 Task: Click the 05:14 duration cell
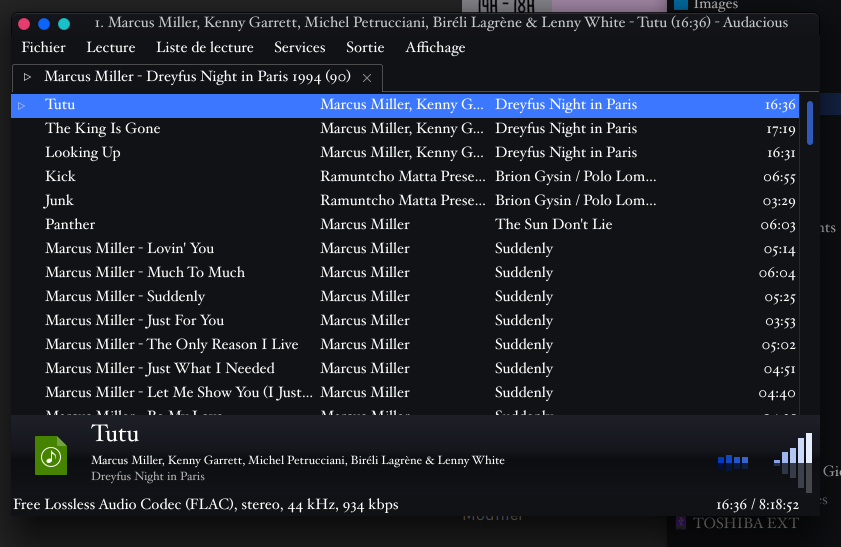pyautogui.click(x=780, y=249)
